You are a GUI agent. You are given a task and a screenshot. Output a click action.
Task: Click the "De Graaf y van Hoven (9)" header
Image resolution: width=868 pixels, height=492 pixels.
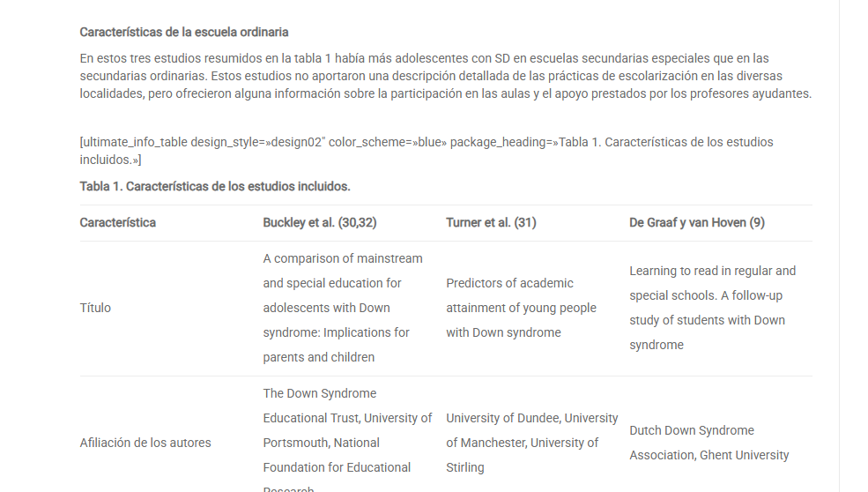[x=697, y=222]
